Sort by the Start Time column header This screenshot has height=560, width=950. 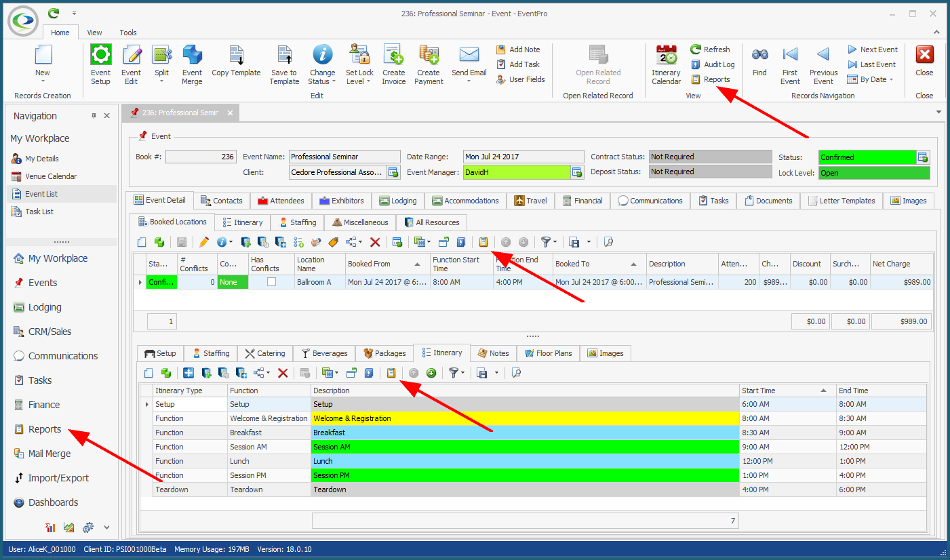[x=787, y=391]
